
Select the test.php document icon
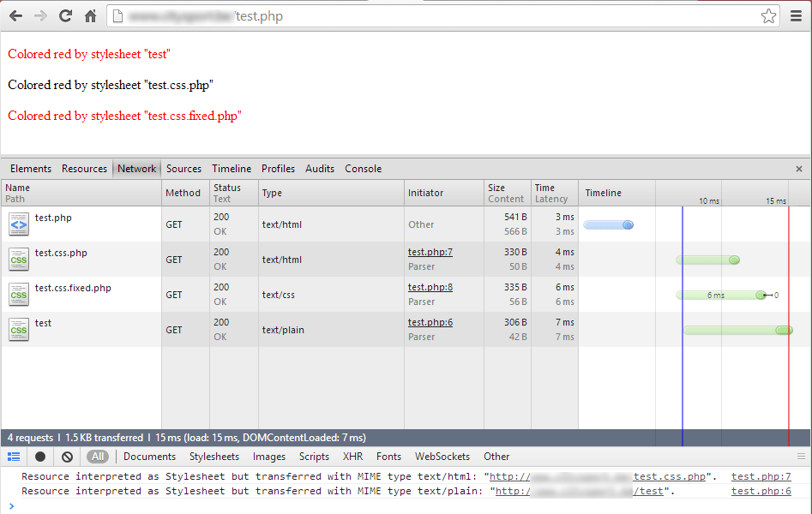click(x=19, y=224)
